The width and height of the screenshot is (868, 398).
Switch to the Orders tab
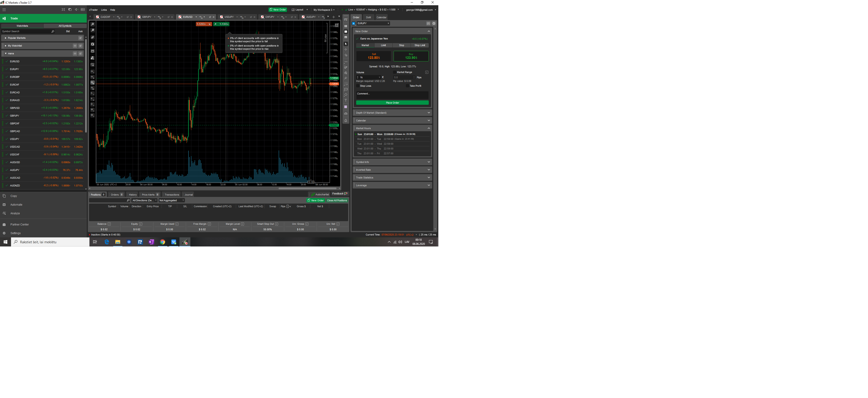[117, 195]
